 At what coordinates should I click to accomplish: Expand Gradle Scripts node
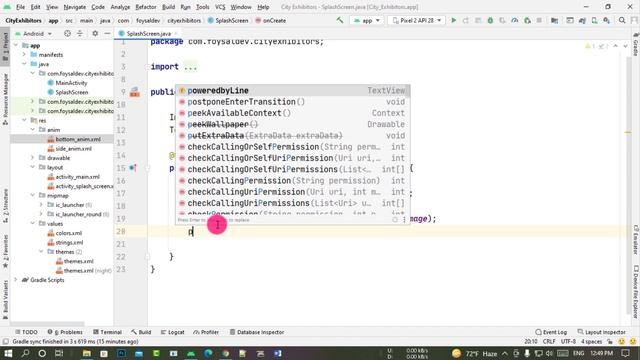click(16, 280)
